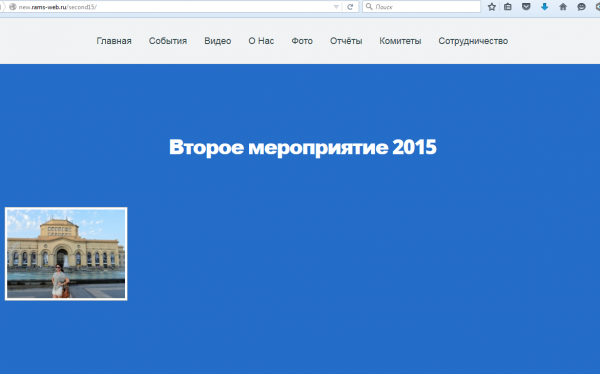Open the Отчёты section

click(x=346, y=41)
